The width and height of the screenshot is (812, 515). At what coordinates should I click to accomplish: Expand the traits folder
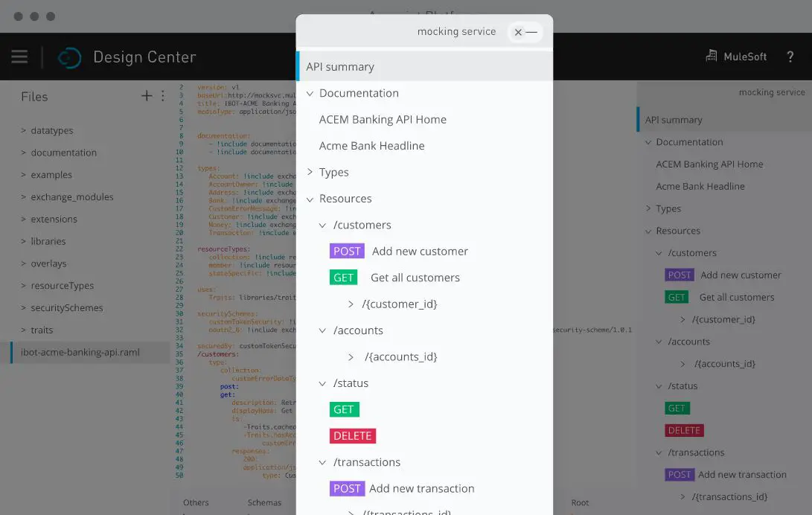point(23,330)
